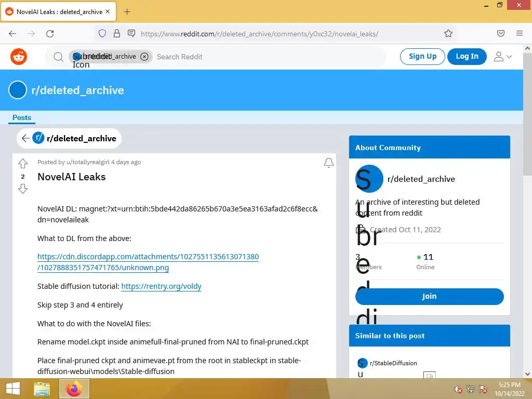Viewport: 532px width, 399px height.
Task: Toggle post notifications with bell icon
Action: (328, 163)
